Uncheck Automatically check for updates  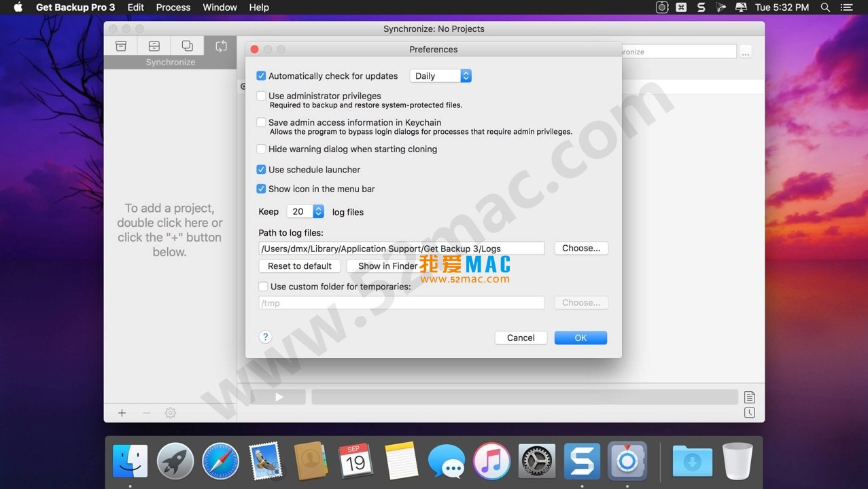tap(261, 76)
